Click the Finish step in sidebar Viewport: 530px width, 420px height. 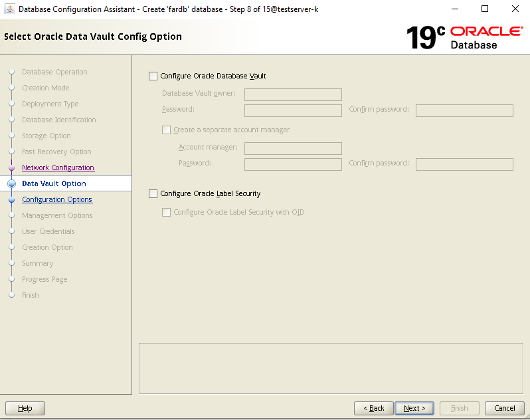(31, 295)
